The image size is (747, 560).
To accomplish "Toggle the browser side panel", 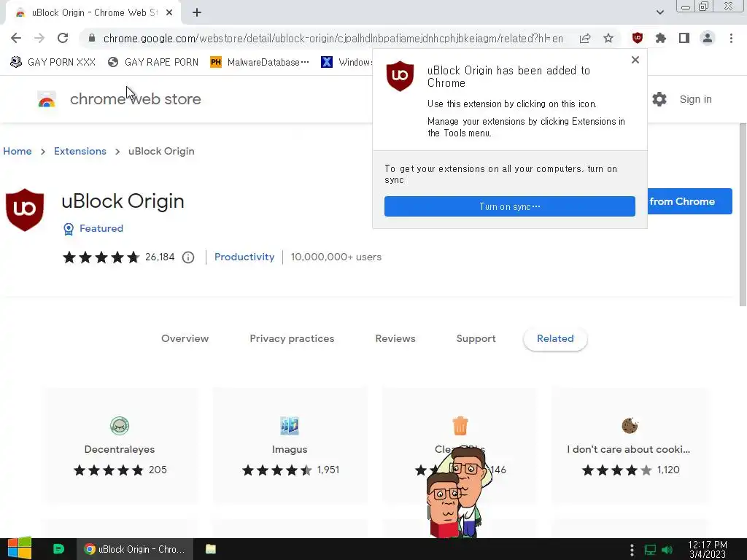I will (684, 38).
